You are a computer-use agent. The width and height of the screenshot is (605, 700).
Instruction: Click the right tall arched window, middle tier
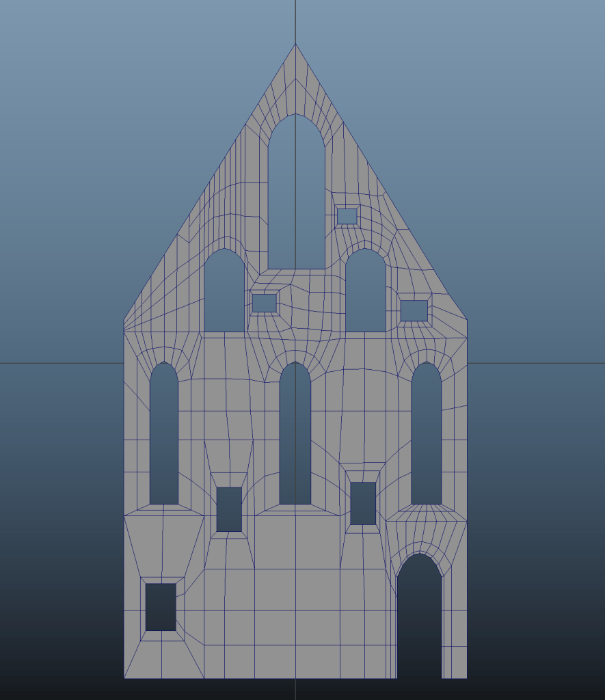[x=426, y=437]
